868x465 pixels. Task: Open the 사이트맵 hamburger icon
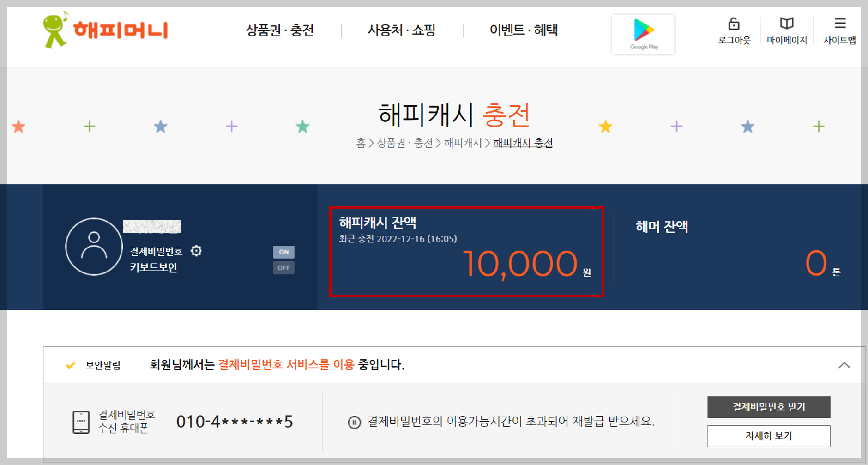pos(840,23)
